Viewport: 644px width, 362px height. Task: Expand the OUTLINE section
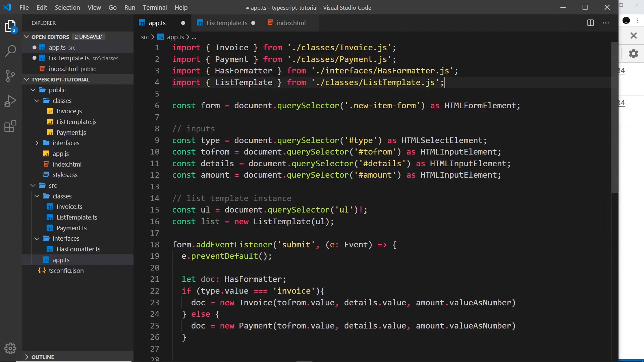(27, 357)
